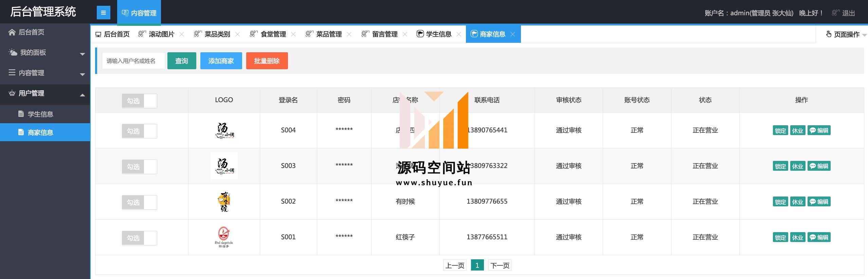Go to 上一页 previous page

(x=455, y=265)
